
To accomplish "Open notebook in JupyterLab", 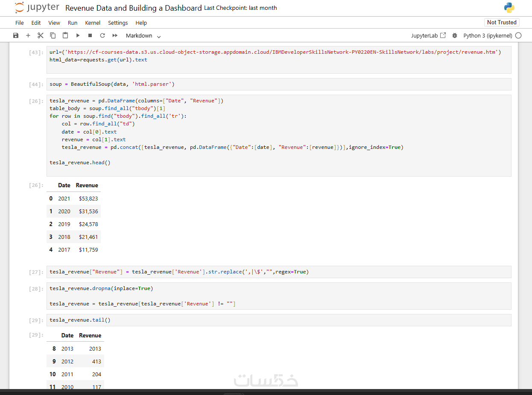I will tap(428, 36).
